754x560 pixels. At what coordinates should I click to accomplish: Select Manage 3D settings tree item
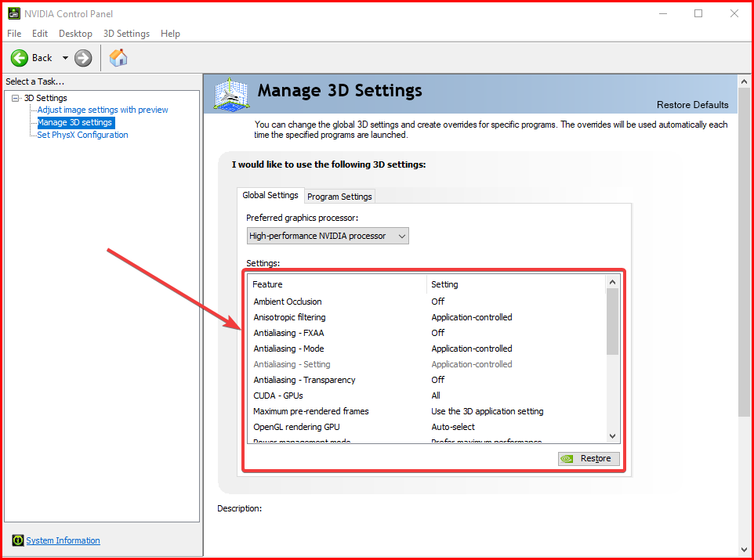click(75, 123)
